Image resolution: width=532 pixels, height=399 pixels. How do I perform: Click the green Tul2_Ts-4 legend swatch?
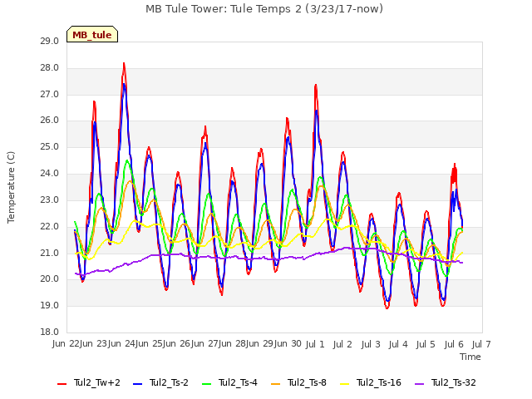(x=206, y=384)
